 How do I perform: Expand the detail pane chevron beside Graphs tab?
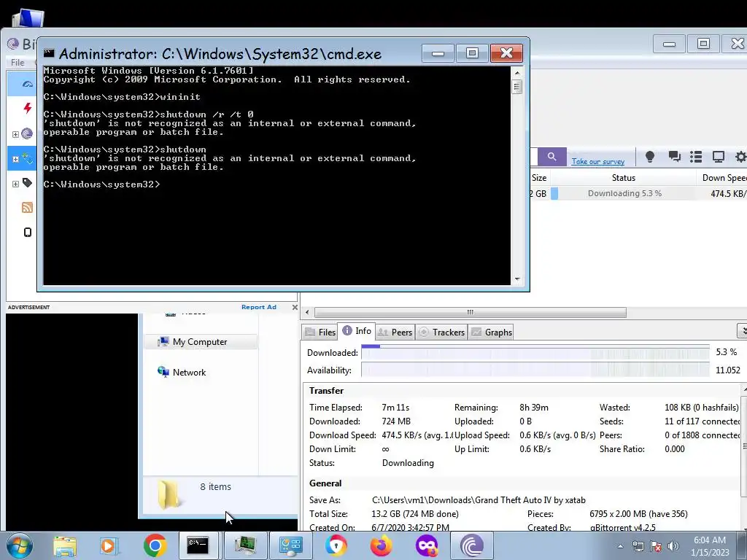pos(742,330)
